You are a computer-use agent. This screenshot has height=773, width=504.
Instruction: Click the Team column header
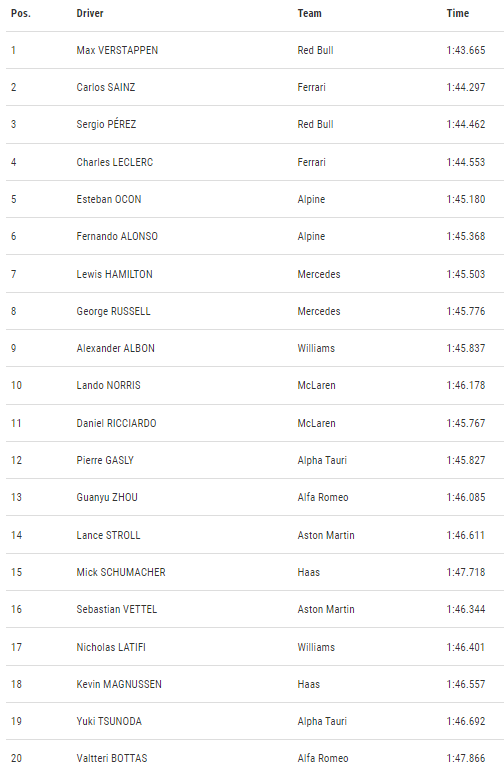pos(309,13)
